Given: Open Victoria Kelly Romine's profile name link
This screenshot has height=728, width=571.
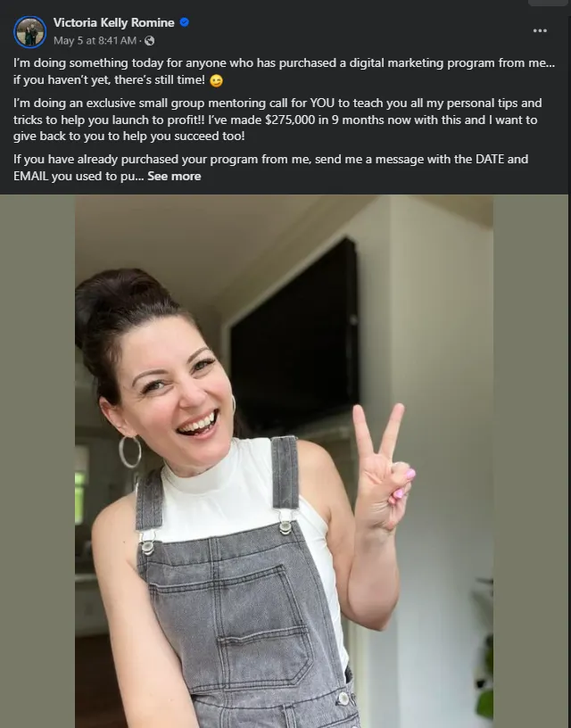Looking at the screenshot, I should point(113,22).
